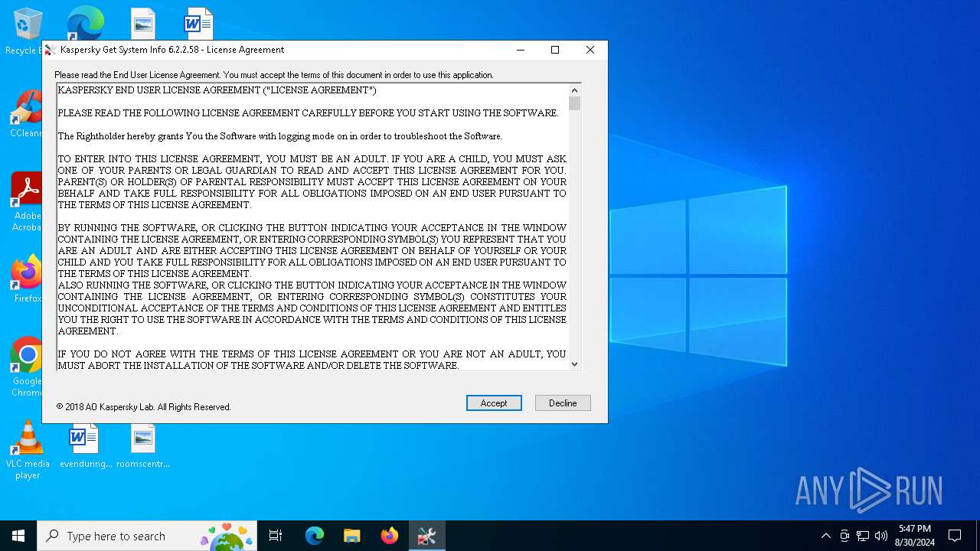Select the image file icon at desktop top
Viewport: 980px width, 551px height.
tap(142, 24)
